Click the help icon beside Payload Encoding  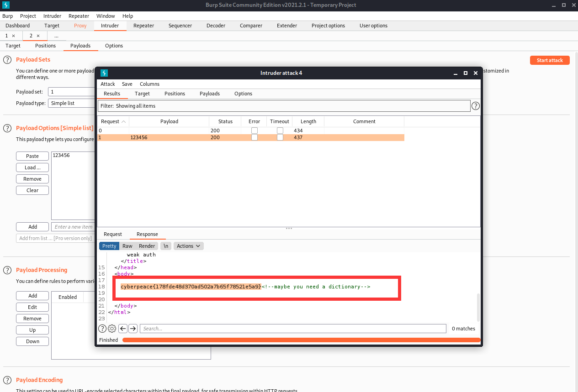(x=7, y=380)
